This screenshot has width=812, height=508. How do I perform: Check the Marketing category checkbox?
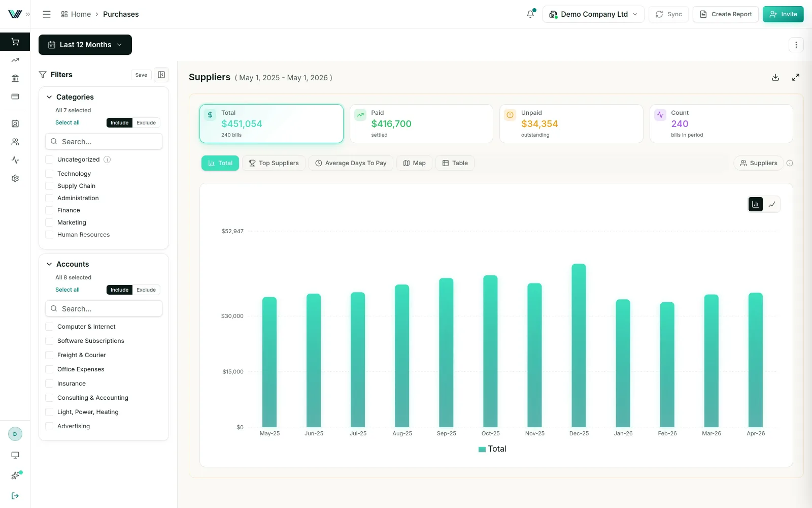click(49, 223)
